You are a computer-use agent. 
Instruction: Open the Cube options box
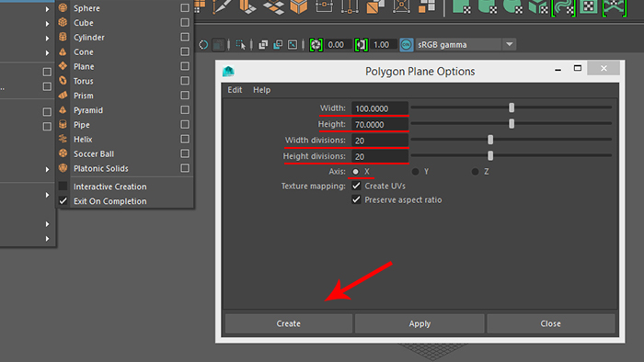coord(185,23)
